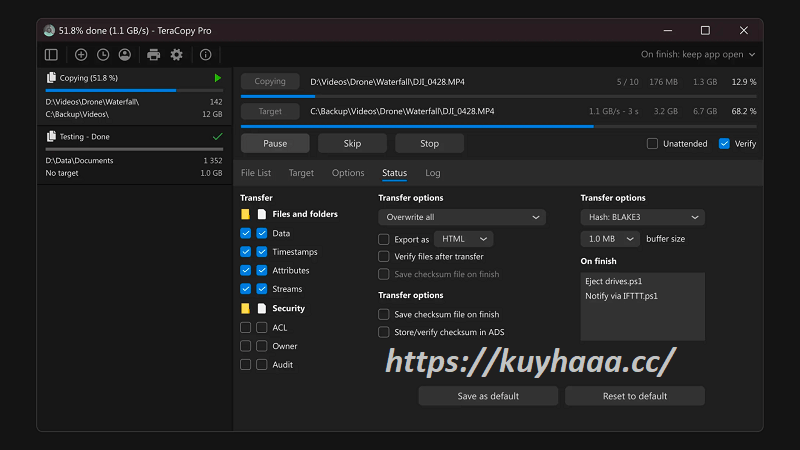Select Eject drives.ps1 script

[x=614, y=281]
